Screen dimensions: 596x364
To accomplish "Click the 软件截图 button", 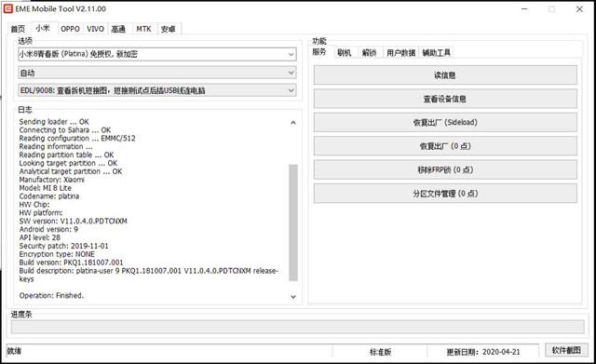I will [566, 350].
